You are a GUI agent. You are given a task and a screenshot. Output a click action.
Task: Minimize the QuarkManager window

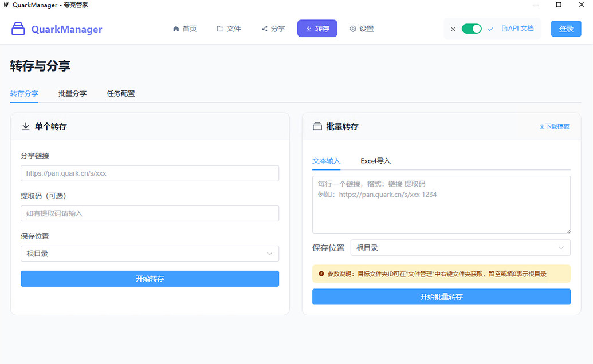click(x=536, y=5)
